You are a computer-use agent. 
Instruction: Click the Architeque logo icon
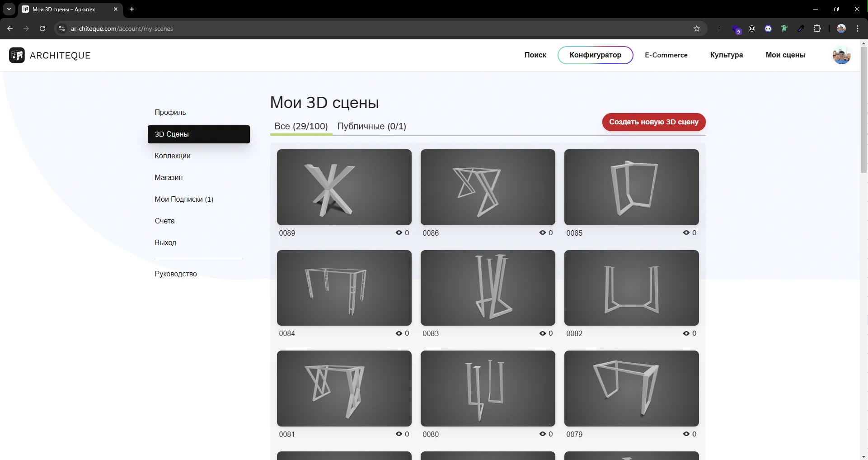tap(17, 55)
